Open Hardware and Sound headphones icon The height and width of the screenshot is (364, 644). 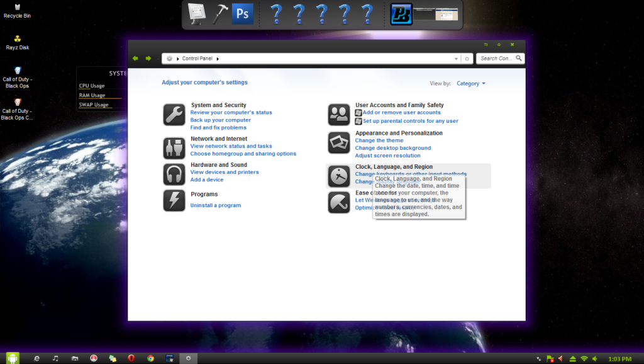174,174
